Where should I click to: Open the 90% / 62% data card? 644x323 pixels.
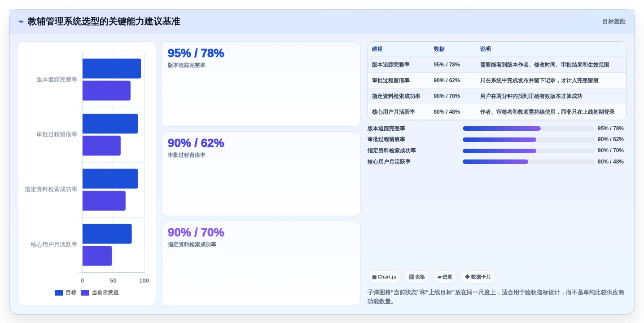[x=261, y=173]
